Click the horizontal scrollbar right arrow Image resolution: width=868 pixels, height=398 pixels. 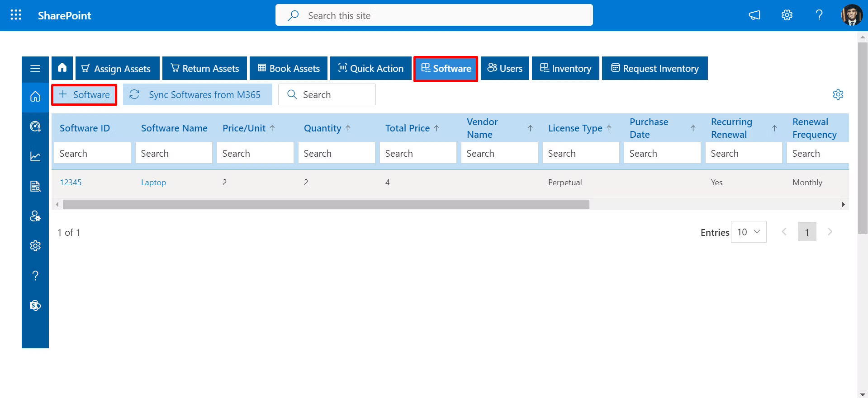coord(843,205)
